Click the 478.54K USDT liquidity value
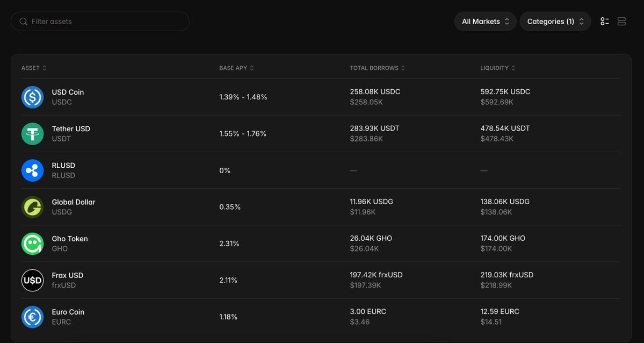Image resolution: width=644 pixels, height=343 pixels. 505,128
